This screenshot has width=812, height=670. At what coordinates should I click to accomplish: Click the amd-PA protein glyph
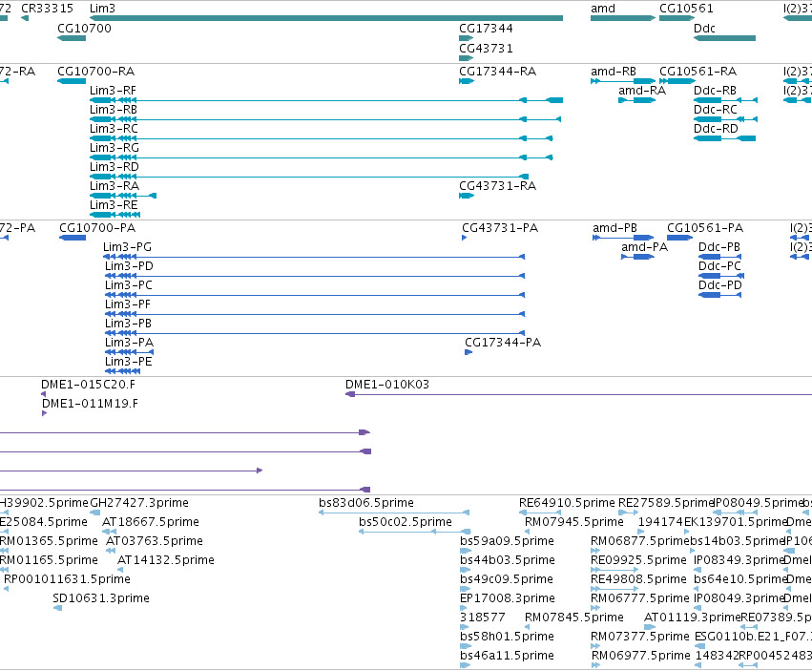pos(637,257)
